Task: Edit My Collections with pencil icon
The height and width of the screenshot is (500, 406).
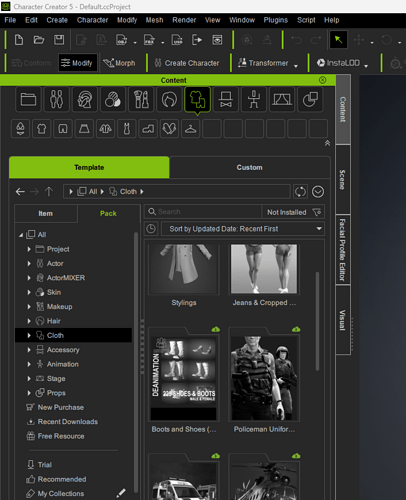Action: point(121,493)
